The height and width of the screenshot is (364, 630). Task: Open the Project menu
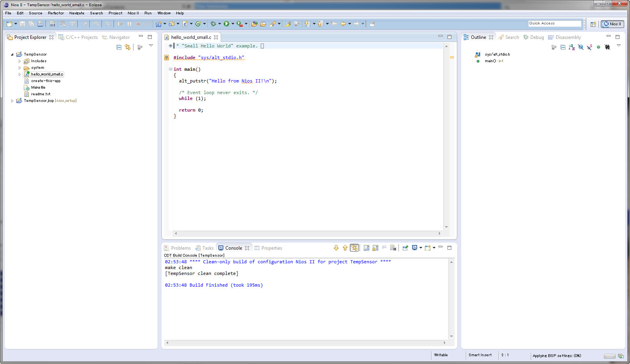click(116, 13)
